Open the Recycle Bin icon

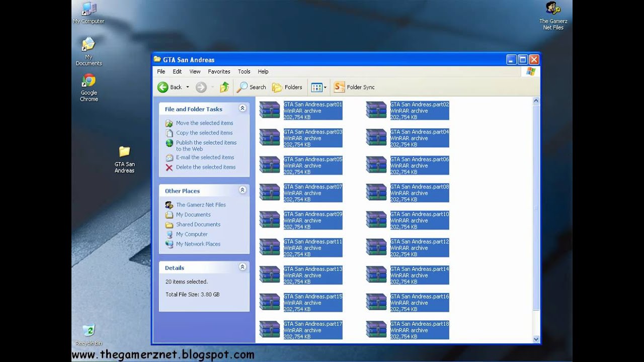coord(89,335)
